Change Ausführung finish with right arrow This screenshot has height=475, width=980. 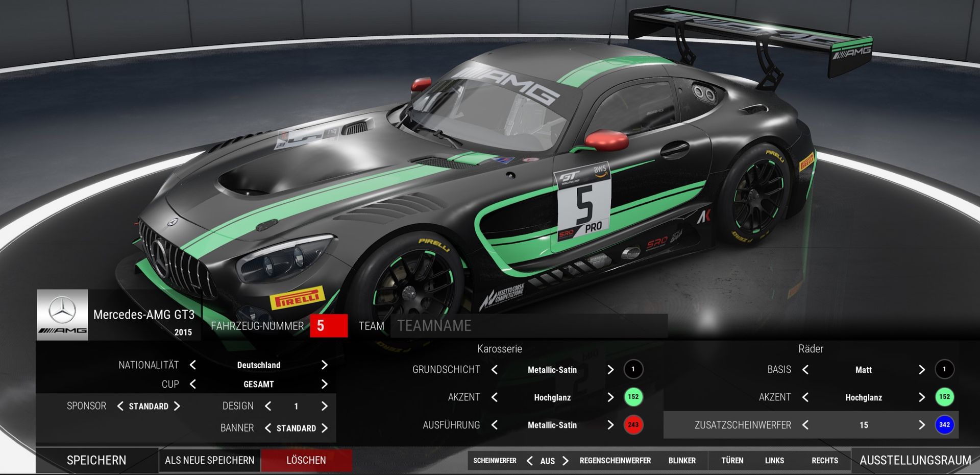(x=610, y=425)
